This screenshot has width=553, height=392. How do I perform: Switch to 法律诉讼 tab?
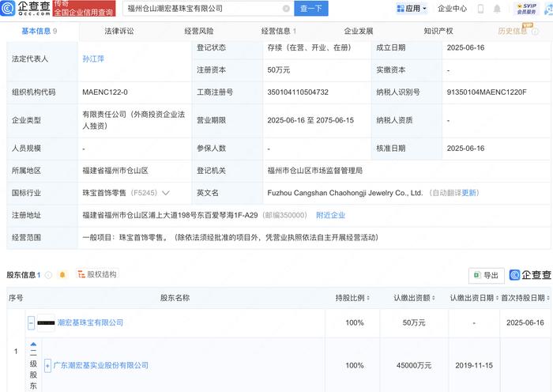pyautogui.click(x=119, y=31)
